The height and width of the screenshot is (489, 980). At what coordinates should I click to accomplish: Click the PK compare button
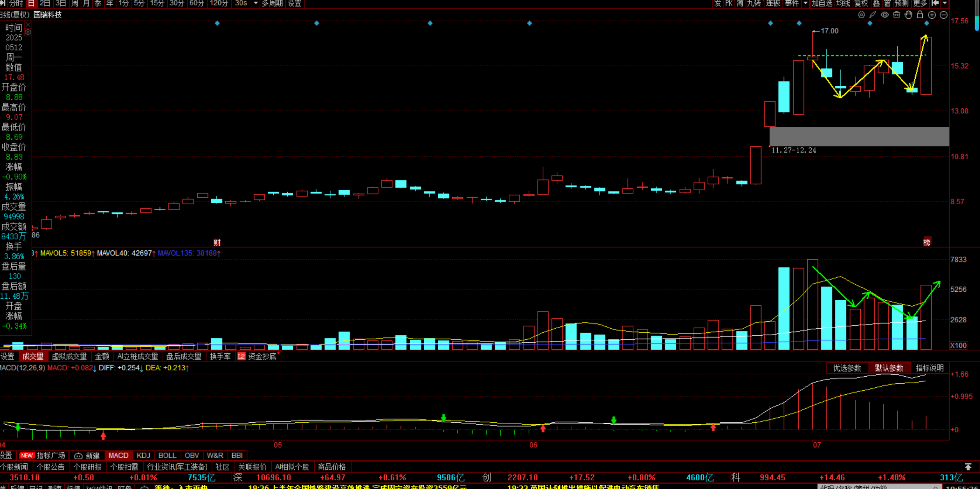tap(729, 3)
